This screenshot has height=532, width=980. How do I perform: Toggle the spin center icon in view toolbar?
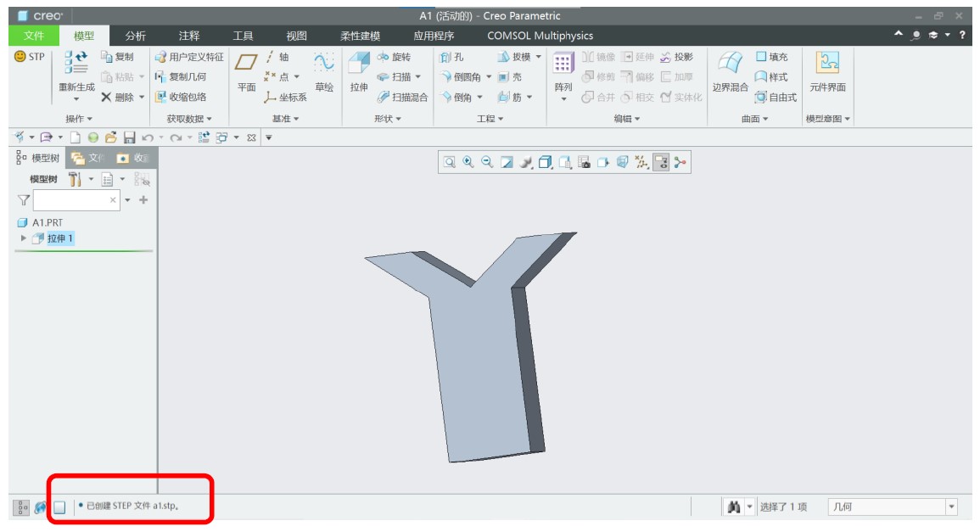point(680,163)
